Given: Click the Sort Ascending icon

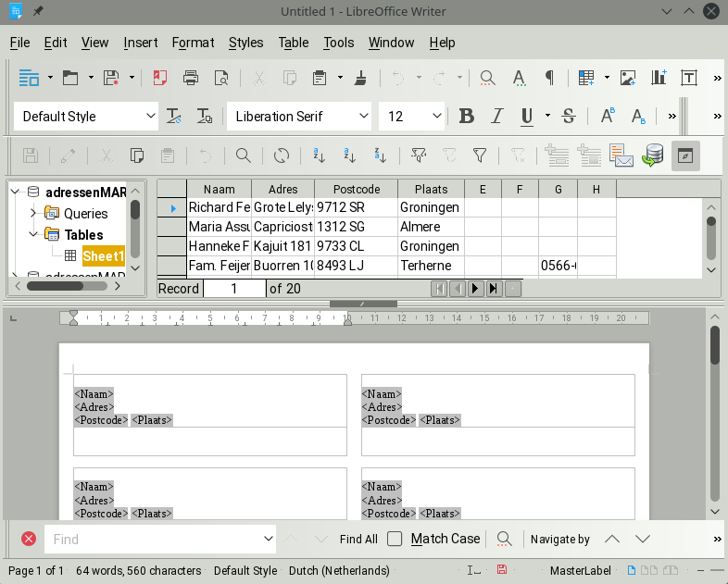Looking at the screenshot, I should (x=349, y=155).
